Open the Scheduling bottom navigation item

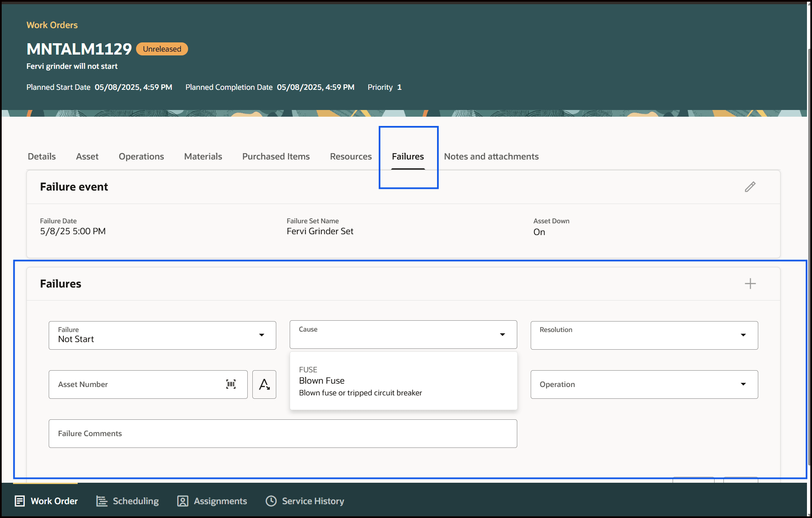click(128, 501)
